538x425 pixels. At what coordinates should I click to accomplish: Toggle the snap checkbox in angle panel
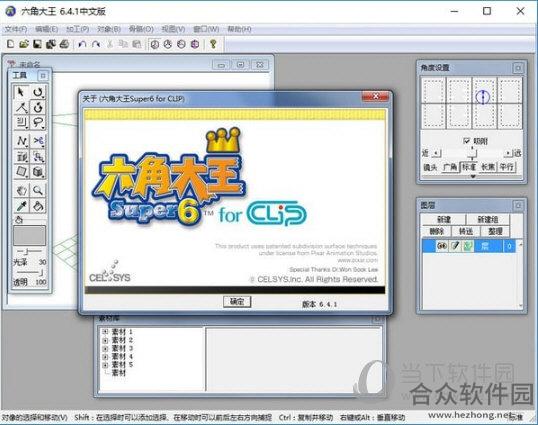coord(466,141)
